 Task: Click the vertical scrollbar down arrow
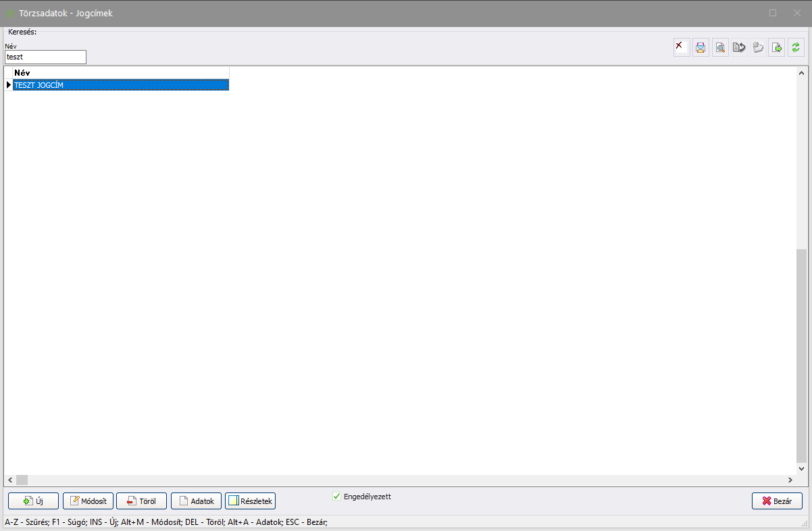(802, 468)
